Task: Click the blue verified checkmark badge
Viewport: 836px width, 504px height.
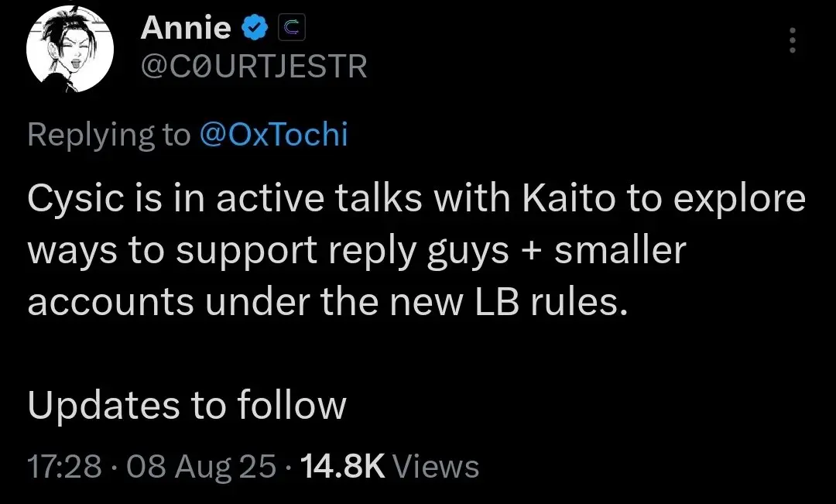Action: [x=255, y=28]
